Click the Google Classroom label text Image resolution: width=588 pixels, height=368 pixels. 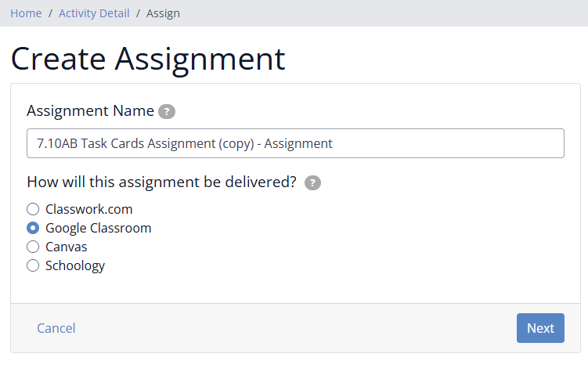pos(98,228)
